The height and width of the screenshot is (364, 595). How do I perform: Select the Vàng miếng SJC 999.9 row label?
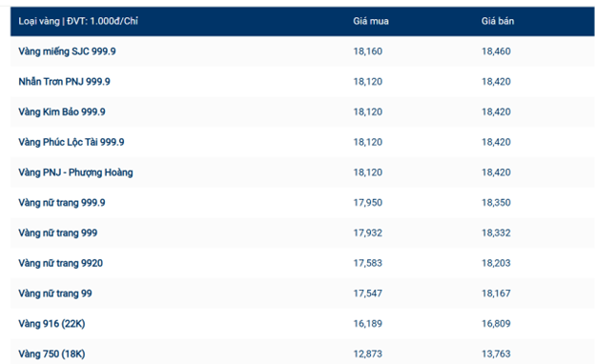pyautogui.click(x=67, y=51)
